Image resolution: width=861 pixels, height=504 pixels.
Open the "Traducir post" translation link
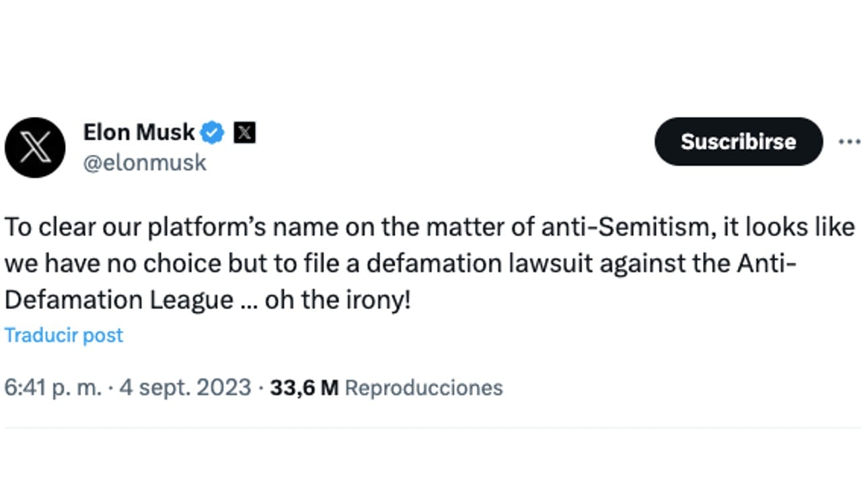[x=63, y=335]
